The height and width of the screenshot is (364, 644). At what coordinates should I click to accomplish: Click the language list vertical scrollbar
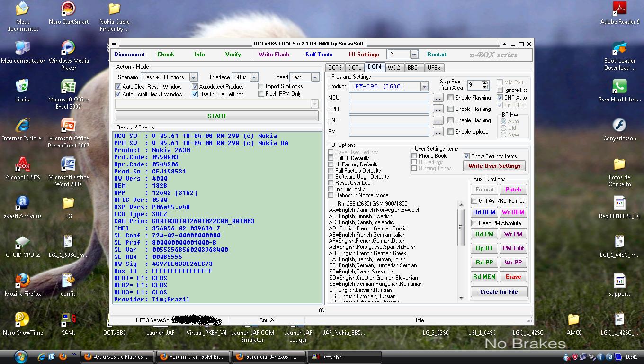461,251
